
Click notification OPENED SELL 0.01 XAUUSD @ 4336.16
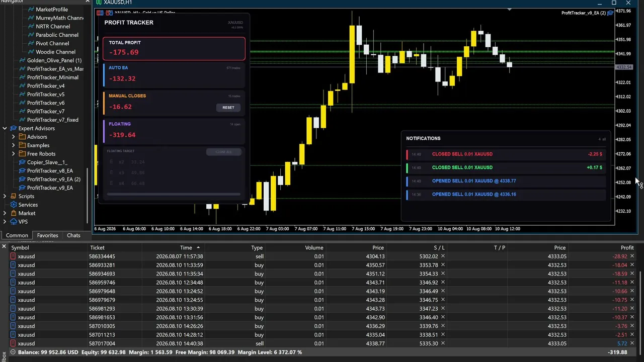[505, 194]
